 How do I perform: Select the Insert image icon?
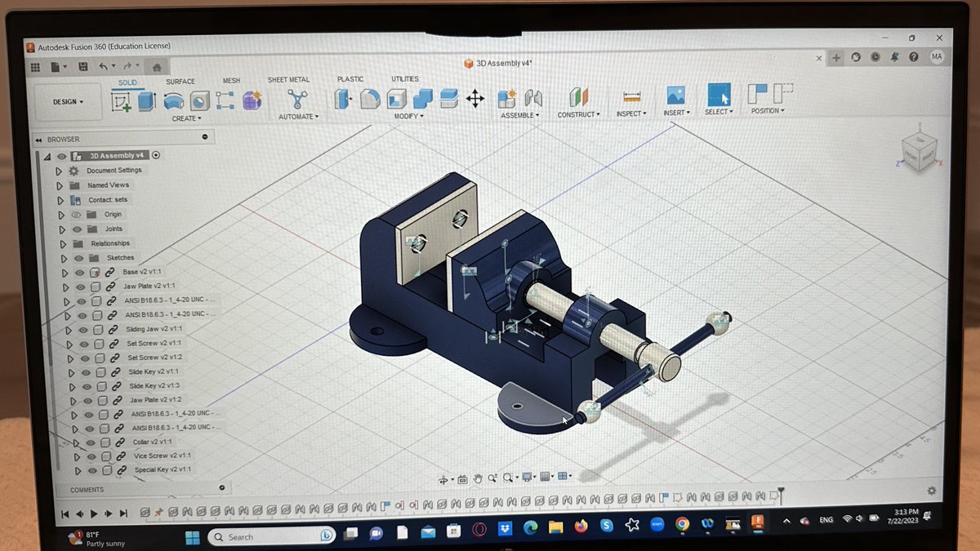tap(675, 96)
